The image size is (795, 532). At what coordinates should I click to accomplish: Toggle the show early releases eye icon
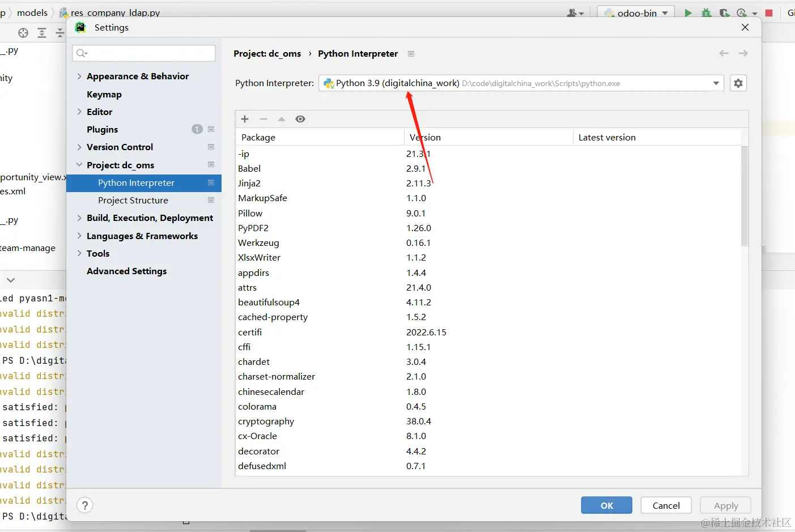click(x=300, y=119)
